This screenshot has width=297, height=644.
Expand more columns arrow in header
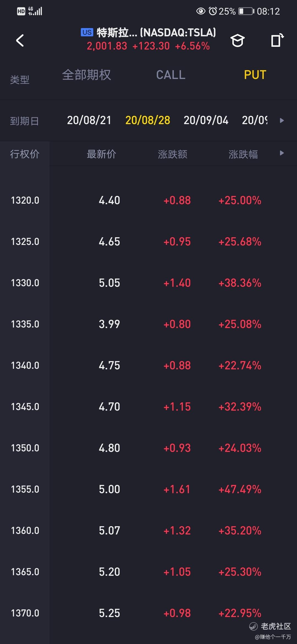[282, 153]
